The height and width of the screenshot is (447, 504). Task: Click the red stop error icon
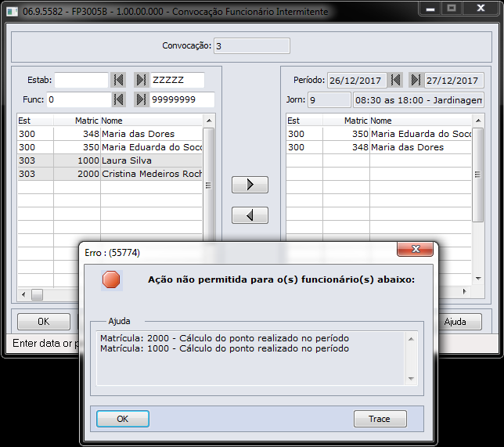(x=111, y=279)
